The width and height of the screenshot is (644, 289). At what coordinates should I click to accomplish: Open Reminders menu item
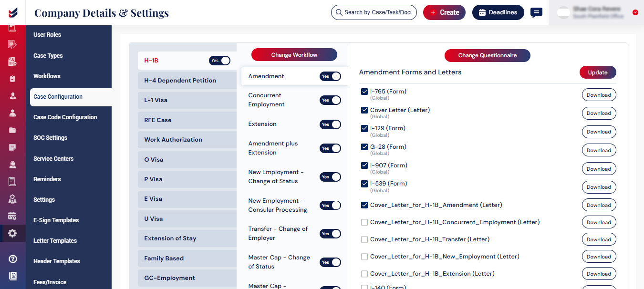pos(47,179)
